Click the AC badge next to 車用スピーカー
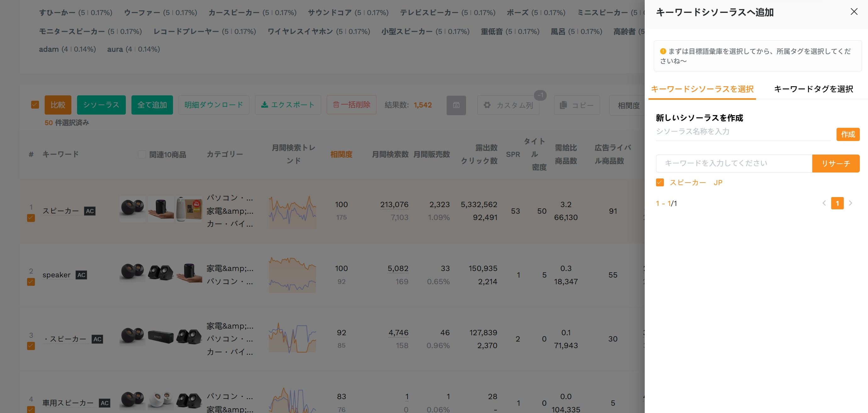The image size is (868, 413). 104,403
